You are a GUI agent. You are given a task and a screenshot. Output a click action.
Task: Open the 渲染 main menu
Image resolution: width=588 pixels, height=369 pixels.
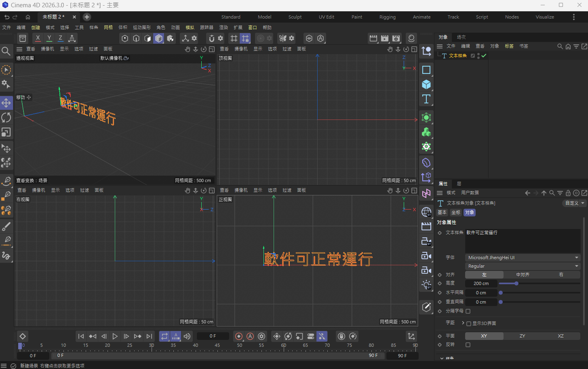[x=223, y=28]
